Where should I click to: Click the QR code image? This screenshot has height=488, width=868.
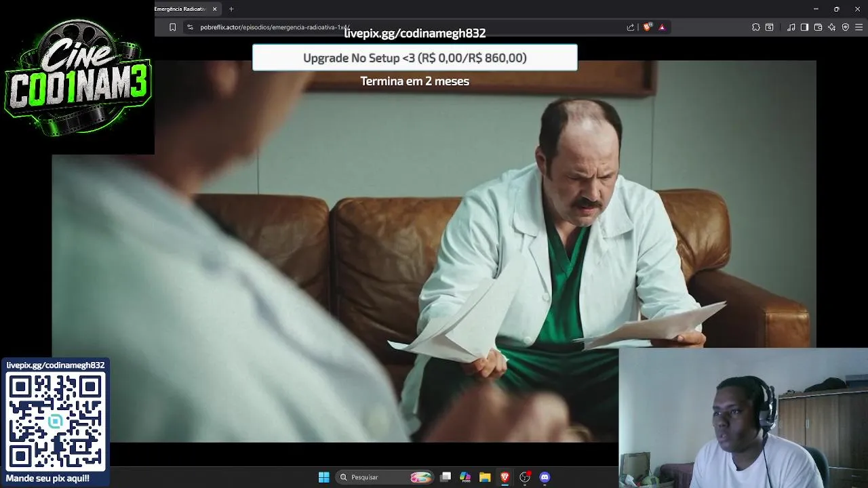click(56, 422)
